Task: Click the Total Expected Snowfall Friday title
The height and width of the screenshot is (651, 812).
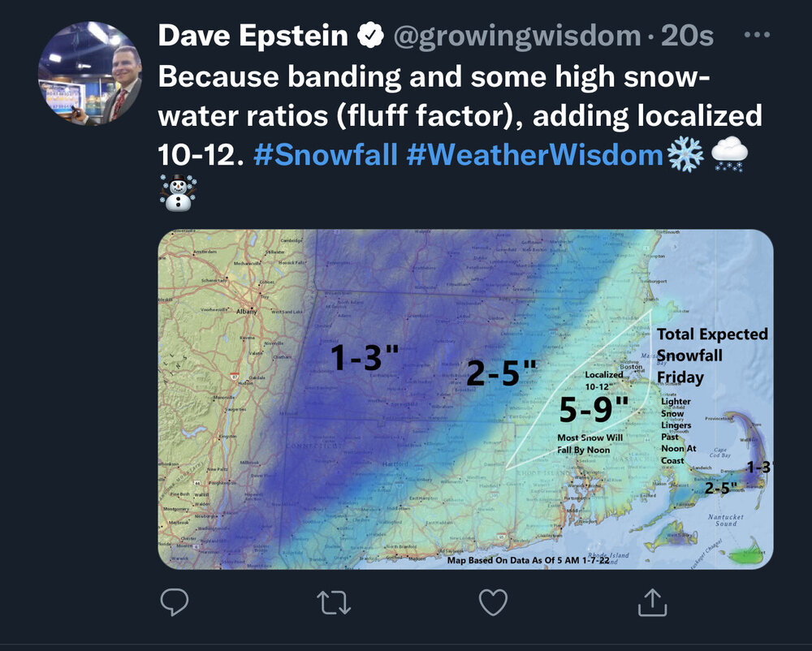Action: click(712, 356)
